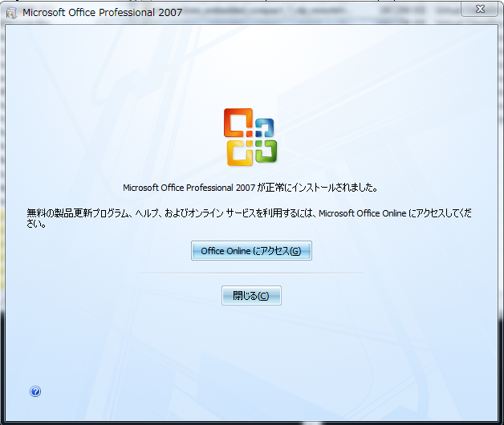The image size is (504, 425).
Task: Click the installer icon in title bar
Action: [x=11, y=13]
